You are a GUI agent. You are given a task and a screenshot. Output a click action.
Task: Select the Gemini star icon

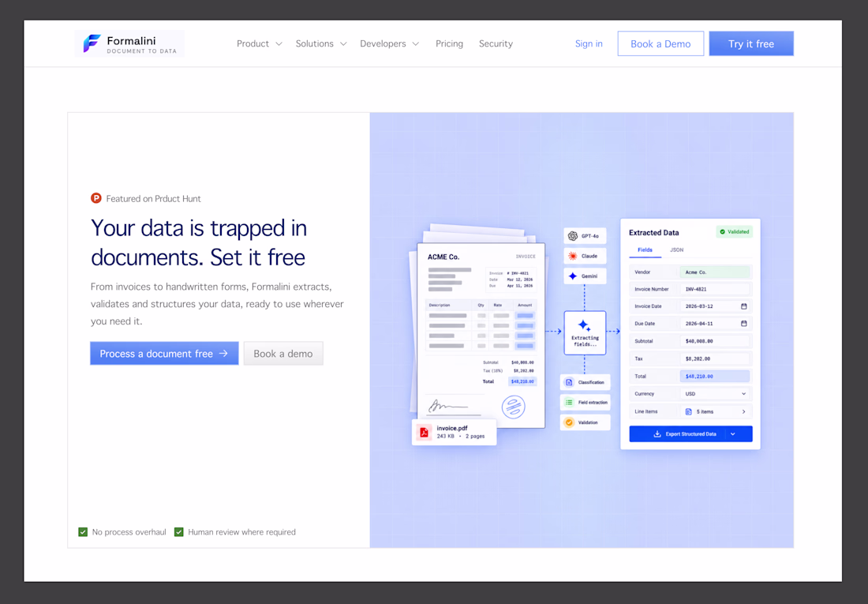coord(572,276)
